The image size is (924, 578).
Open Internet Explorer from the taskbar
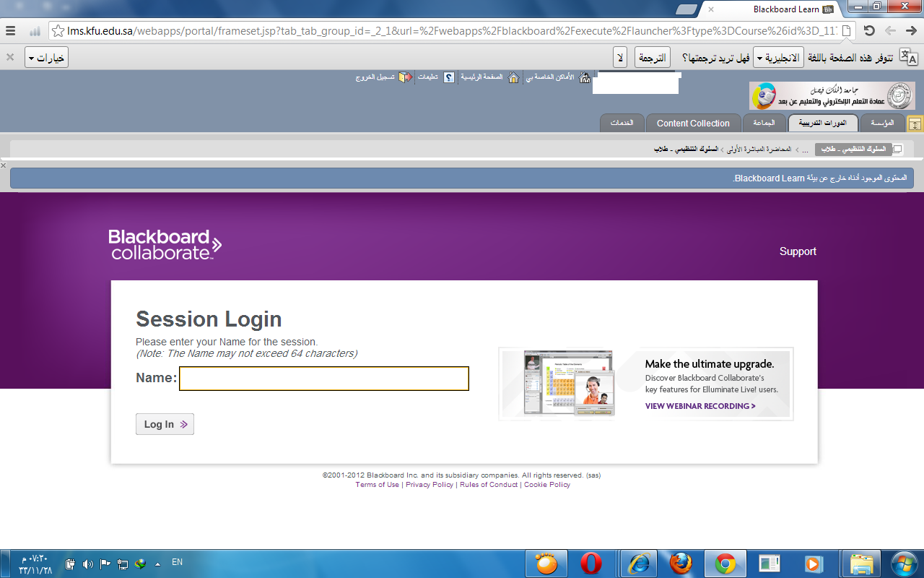point(638,564)
